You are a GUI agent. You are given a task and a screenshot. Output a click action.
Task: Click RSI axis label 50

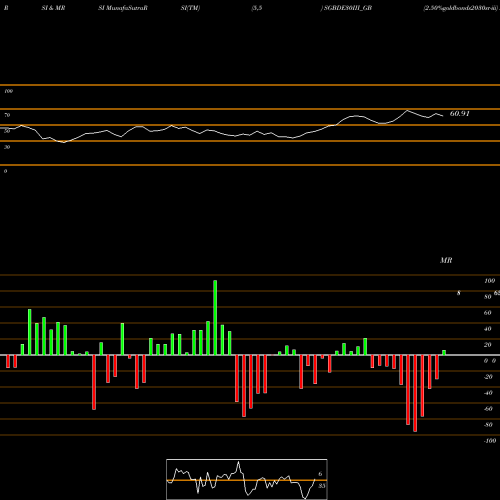(7, 131)
